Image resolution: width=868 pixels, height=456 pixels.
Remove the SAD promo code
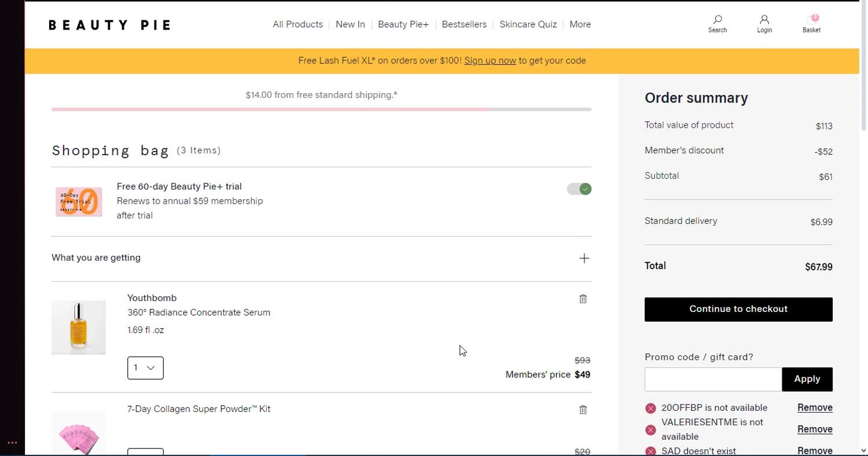point(815,451)
